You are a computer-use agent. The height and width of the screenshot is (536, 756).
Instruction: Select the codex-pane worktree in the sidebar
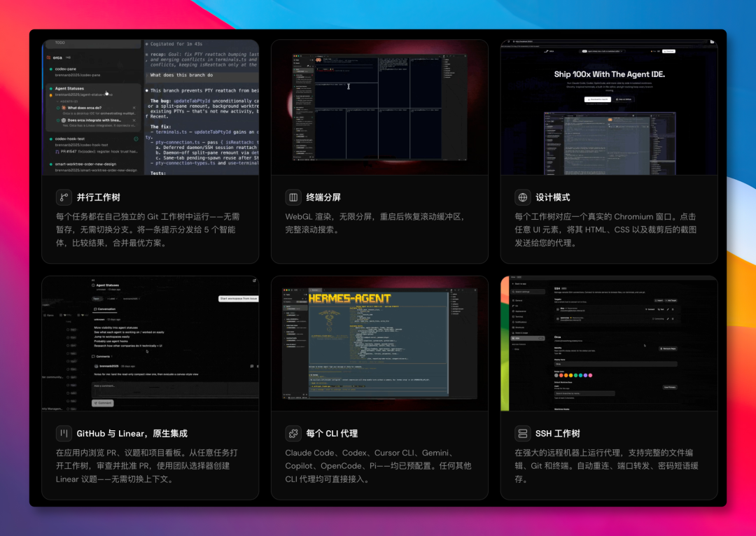click(92, 72)
